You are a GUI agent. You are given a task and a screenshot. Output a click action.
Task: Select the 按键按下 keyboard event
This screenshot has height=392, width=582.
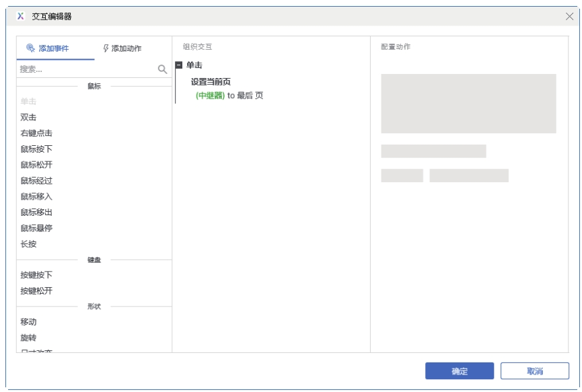(36, 275)
